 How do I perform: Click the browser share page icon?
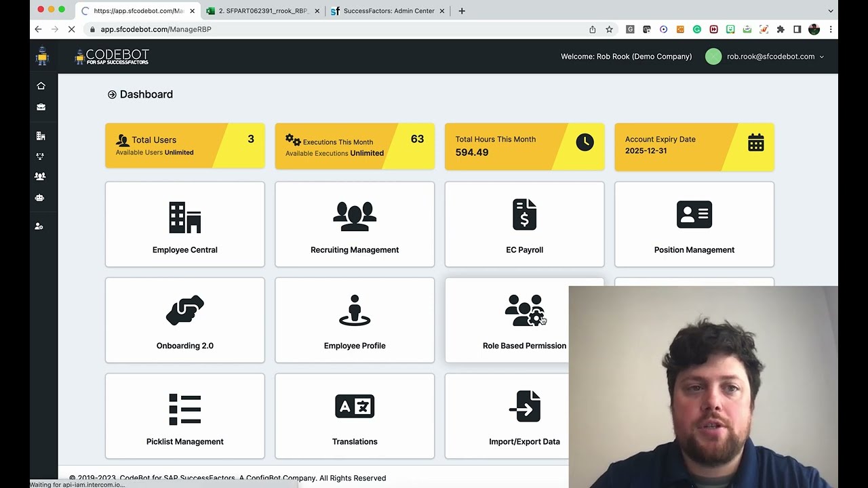[593, 29]
